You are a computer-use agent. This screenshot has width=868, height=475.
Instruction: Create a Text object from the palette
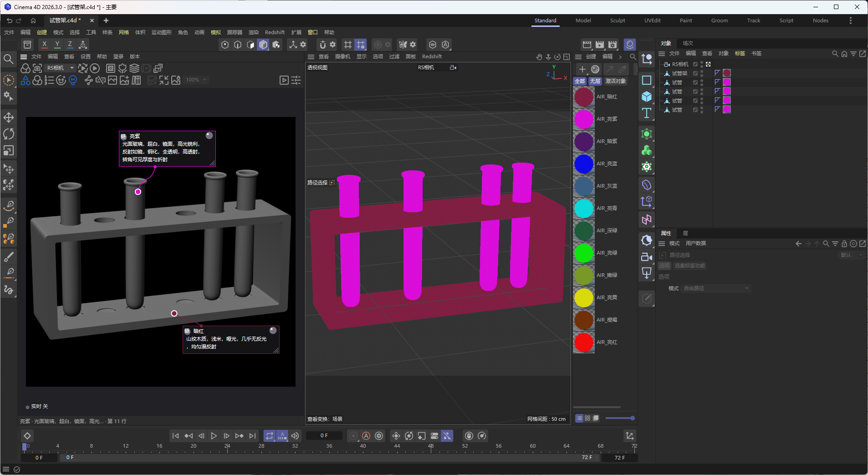tap(646, 113)
